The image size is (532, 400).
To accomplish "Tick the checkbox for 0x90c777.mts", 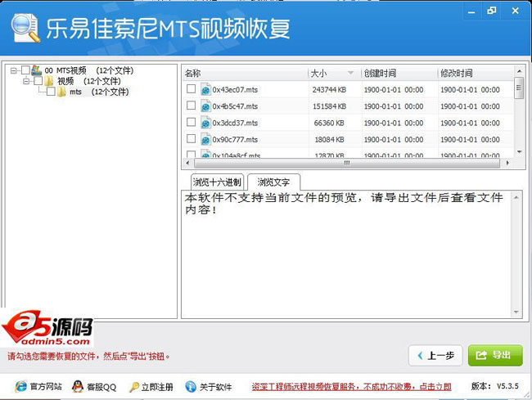I will coord(191,138).
